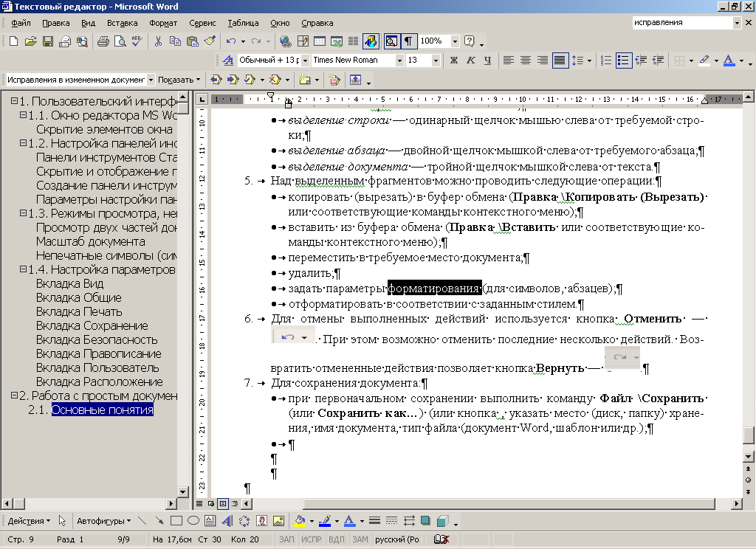756x549 pixels.
Task: Open Word Help question-mark icon
Action: point(469,41)
